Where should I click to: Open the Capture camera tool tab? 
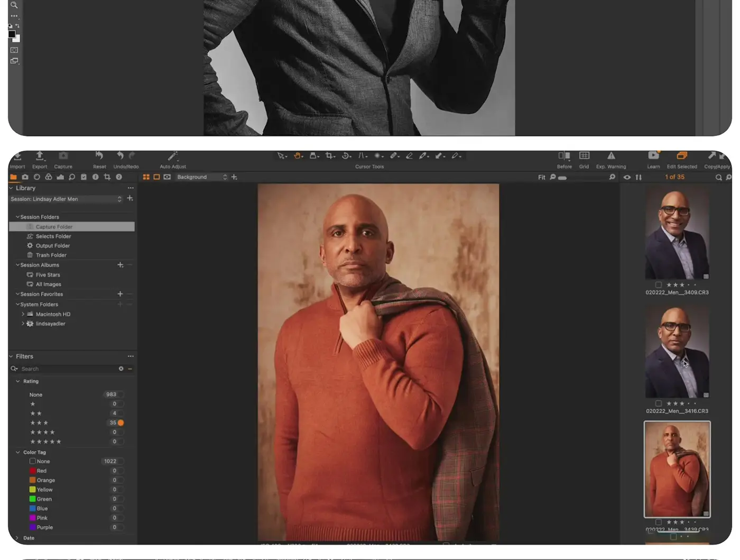(x=25, y=177)
